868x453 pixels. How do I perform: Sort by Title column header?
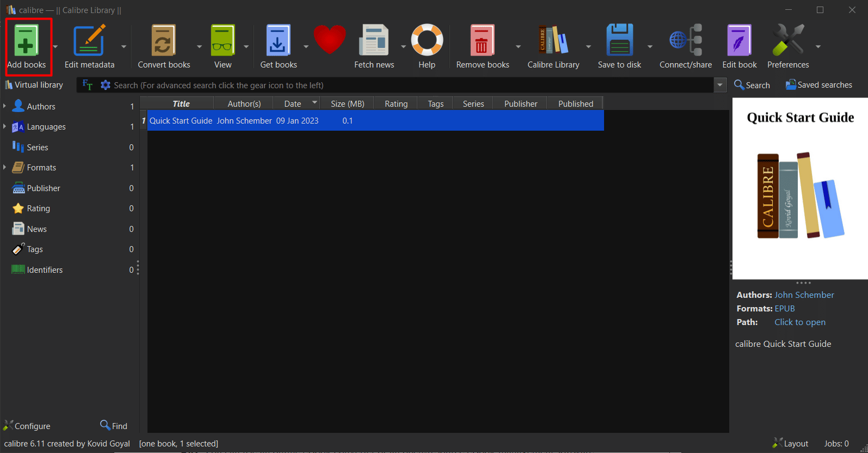[x=181, y=103]
